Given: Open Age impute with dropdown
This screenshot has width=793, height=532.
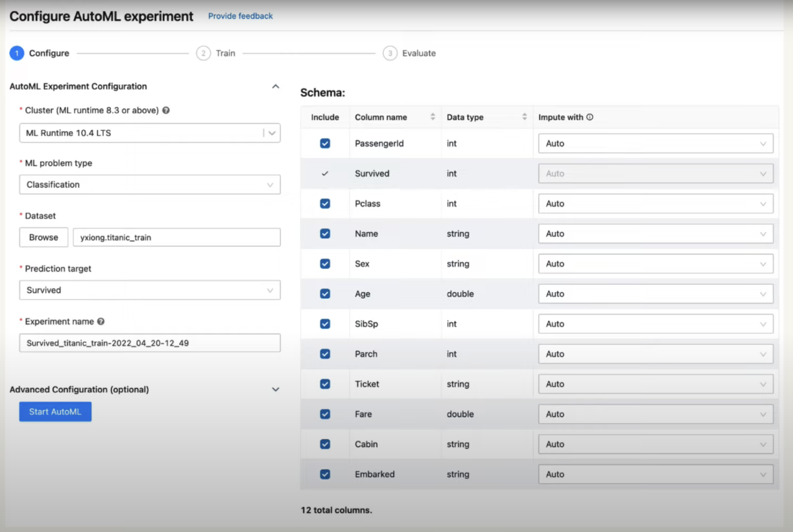Looking at the screenshot, I should (655, 294).
